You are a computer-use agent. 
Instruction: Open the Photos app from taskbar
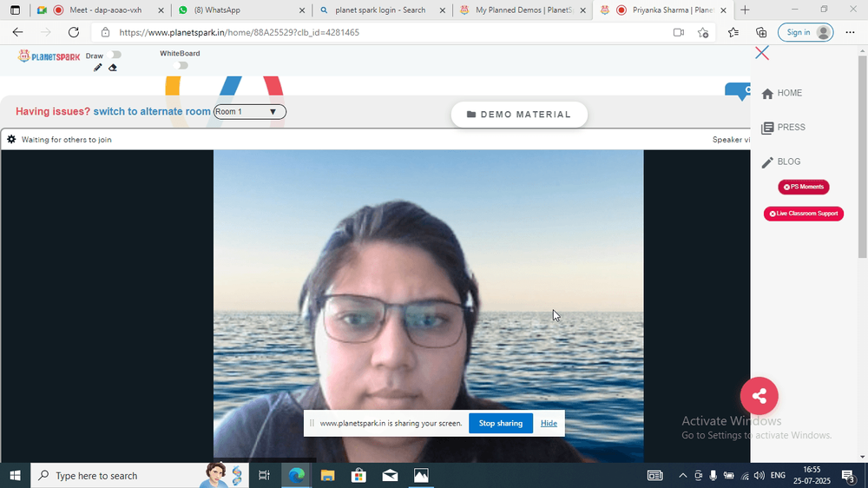(421, 476)
